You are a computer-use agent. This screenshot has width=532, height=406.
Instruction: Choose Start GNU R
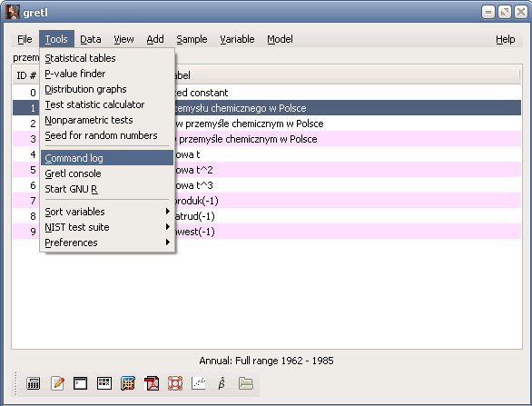tap(107, 189)
